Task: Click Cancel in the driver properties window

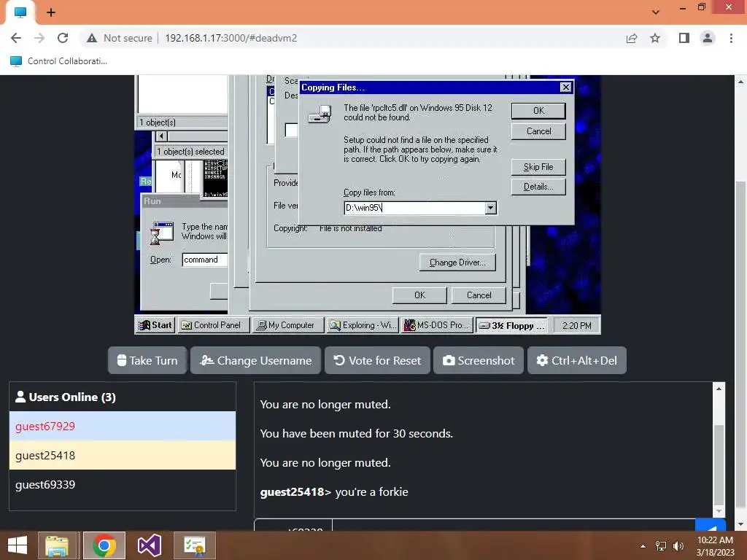Action: 479,295
